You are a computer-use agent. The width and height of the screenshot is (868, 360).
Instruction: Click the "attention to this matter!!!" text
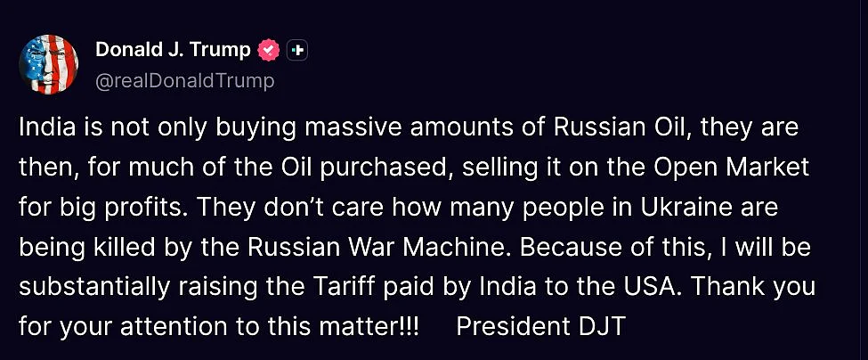pyautogui.click(x=269, y=327)
